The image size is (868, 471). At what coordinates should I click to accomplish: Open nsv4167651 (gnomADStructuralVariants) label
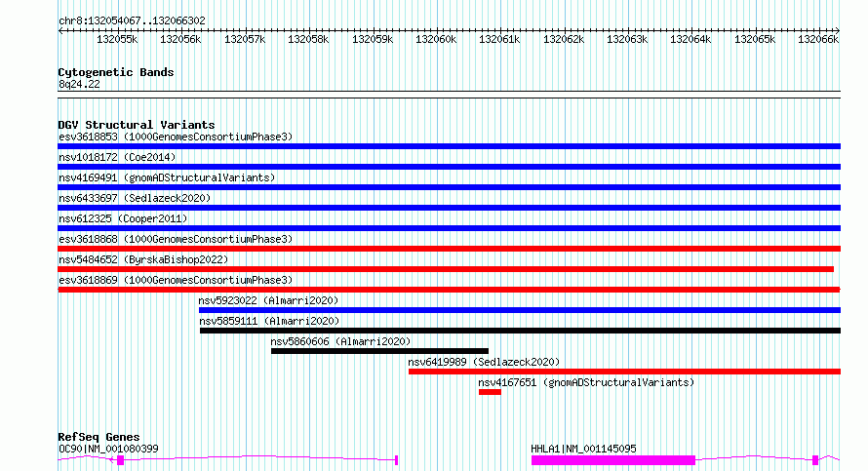pyautogui.click(x=586, y=382)
